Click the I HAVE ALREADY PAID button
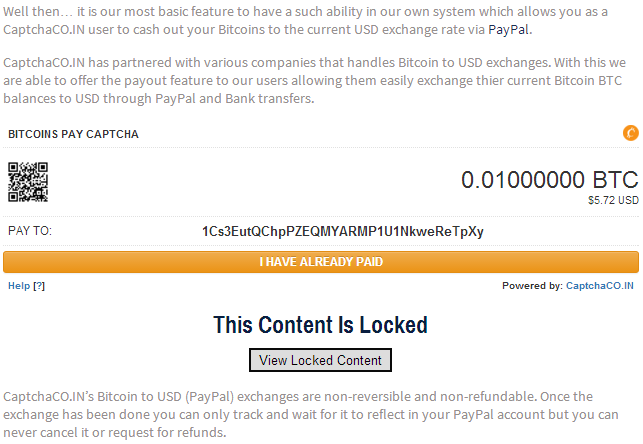 321,262
